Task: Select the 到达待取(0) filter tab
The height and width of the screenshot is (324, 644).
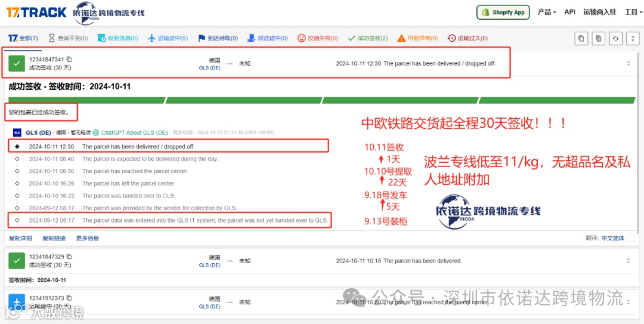Action: point(218,38)
